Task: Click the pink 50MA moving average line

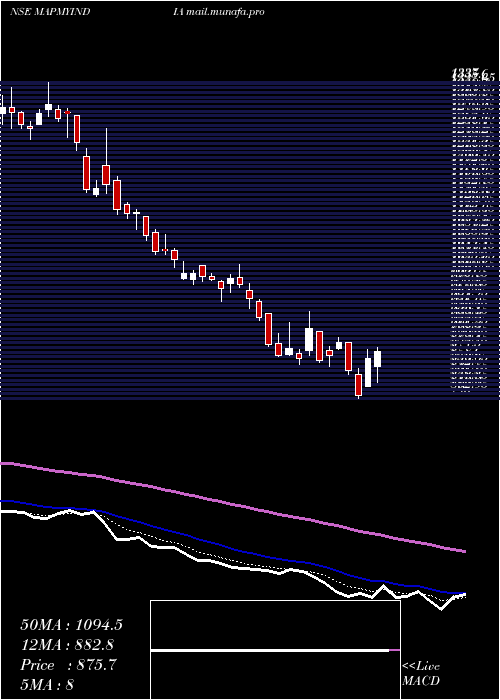Action: click(x=232, y=504)
